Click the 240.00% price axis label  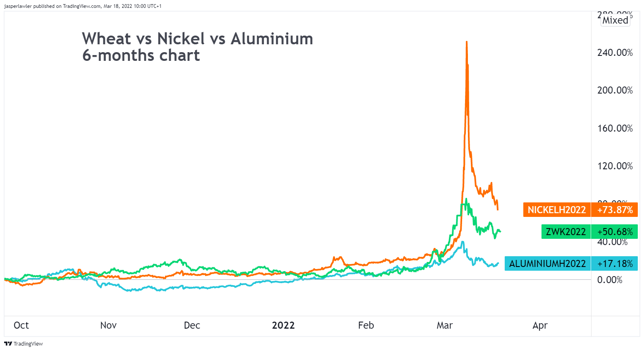tap(615, 53)
